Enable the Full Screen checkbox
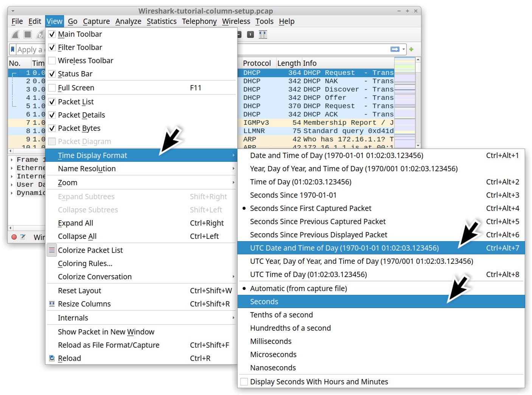This screenshot has height=395, width=532. click(x=52, y=88)
